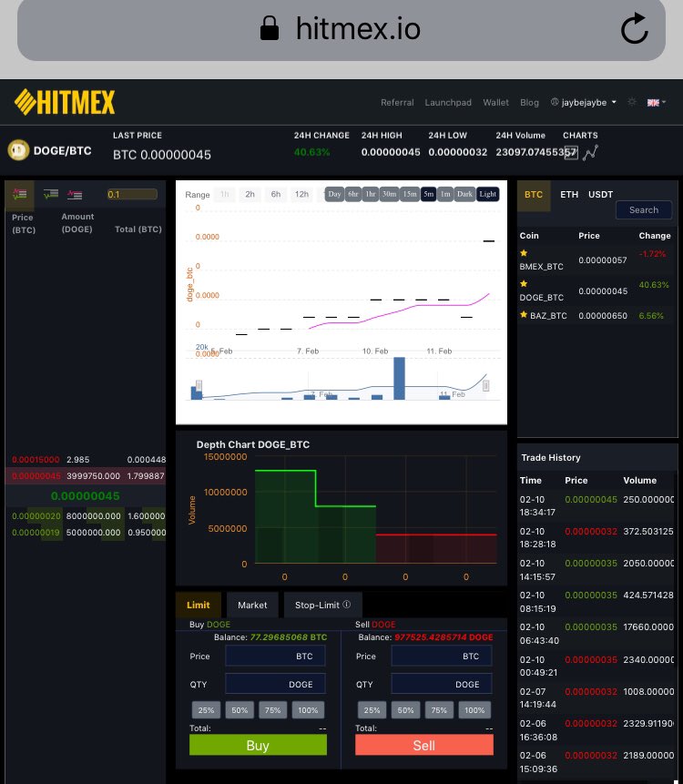Show buy-orders-only order book view
The image size is (683, 784).
click(x=50, y=194)
